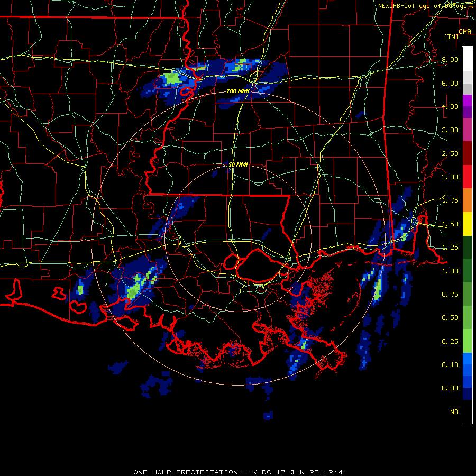Click the One Hour Precipitation KHDC caption

(241, 472)
